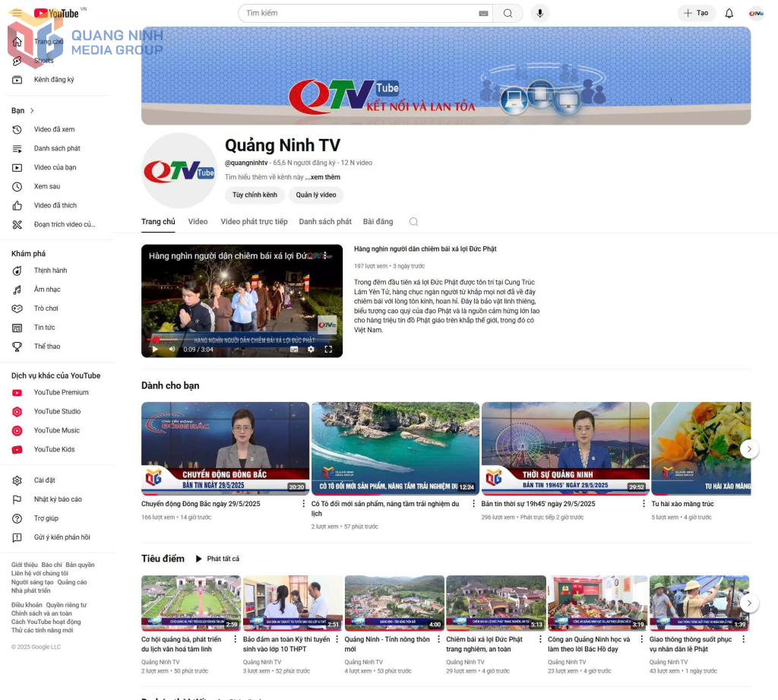Open Danh sách phát in sidebar
Image resolution: width=778 pixels, height=700 pixels.
[x=56, y=148]
